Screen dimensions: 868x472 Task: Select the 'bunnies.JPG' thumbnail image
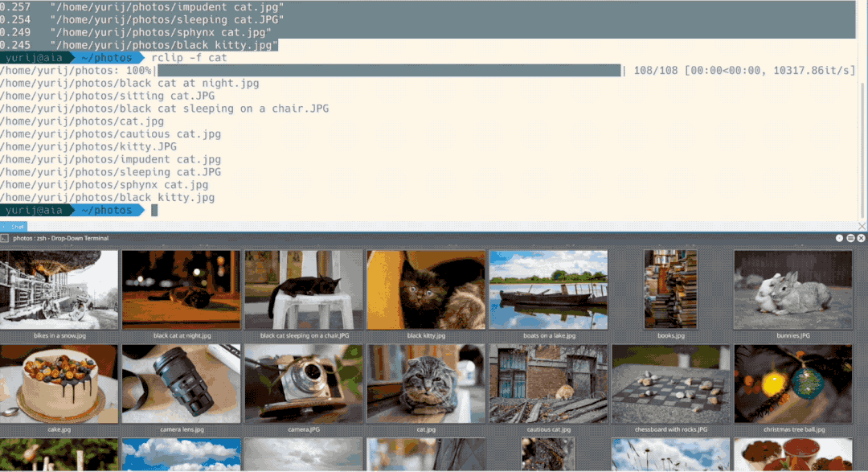point(793,289)
